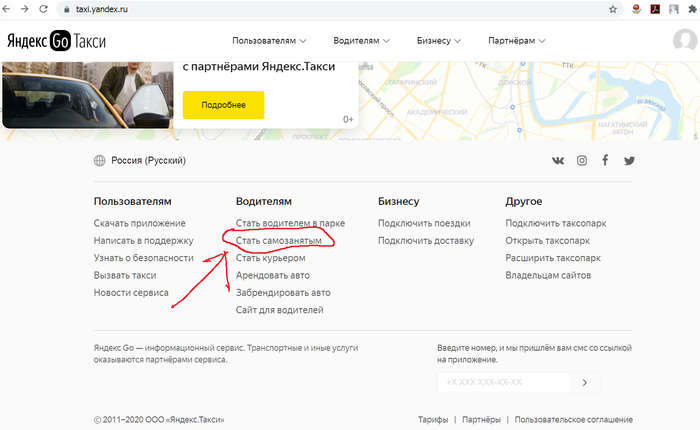Bookmark this page with the star icon
Image resolution: width=700 pixels, height=430 pixels.
612,8
